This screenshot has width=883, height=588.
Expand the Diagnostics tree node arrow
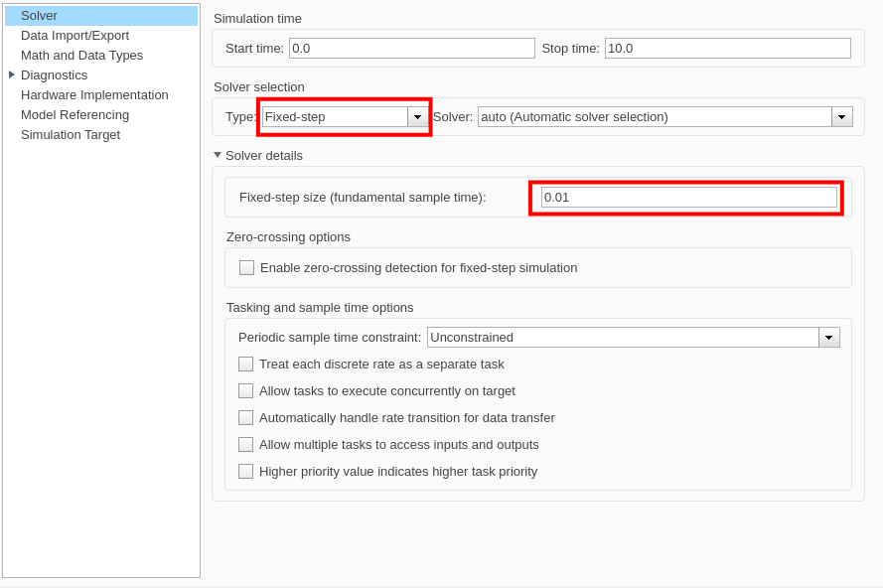[12, 74]
